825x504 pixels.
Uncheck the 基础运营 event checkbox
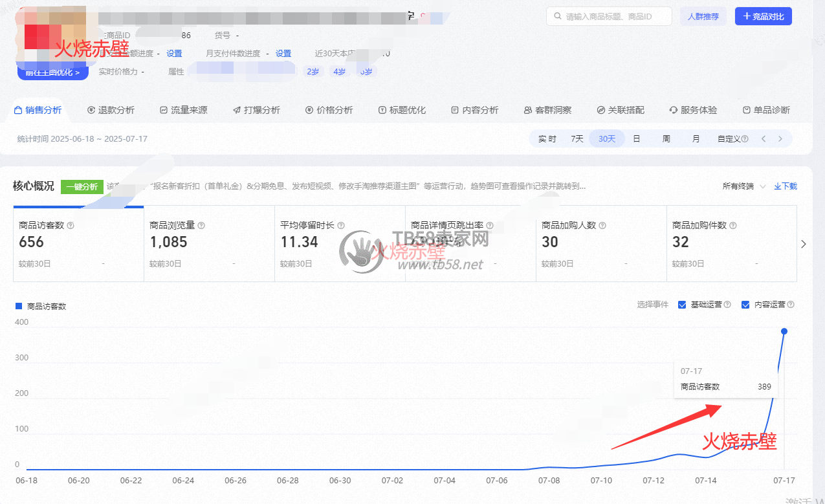coord(682,305)
